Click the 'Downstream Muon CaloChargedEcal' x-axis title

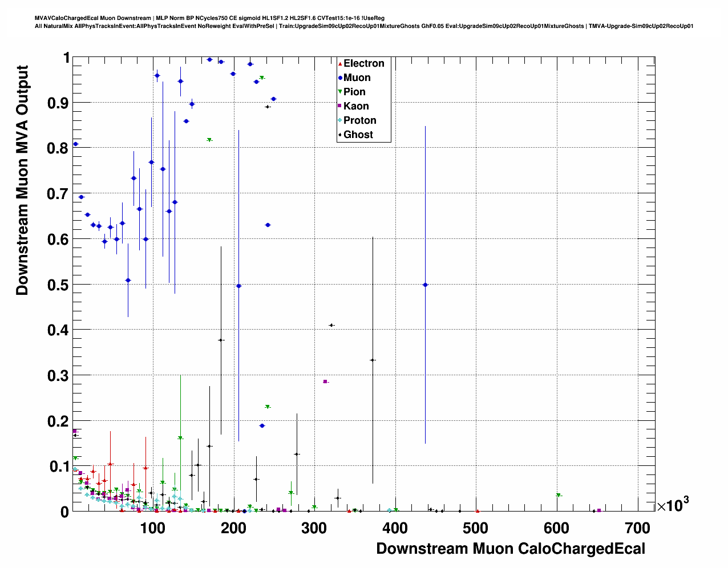[x=511, y=549]
